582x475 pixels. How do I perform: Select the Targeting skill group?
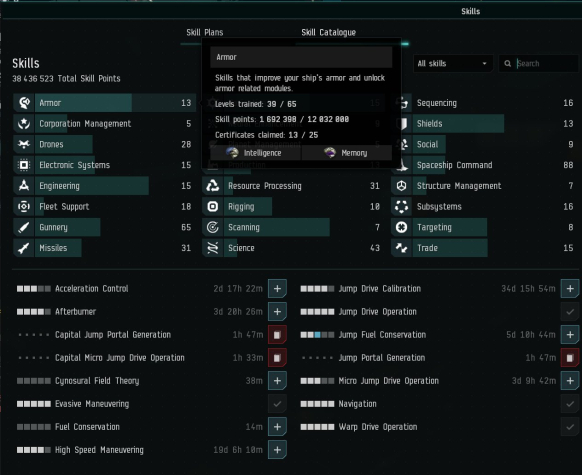point(486,227)
